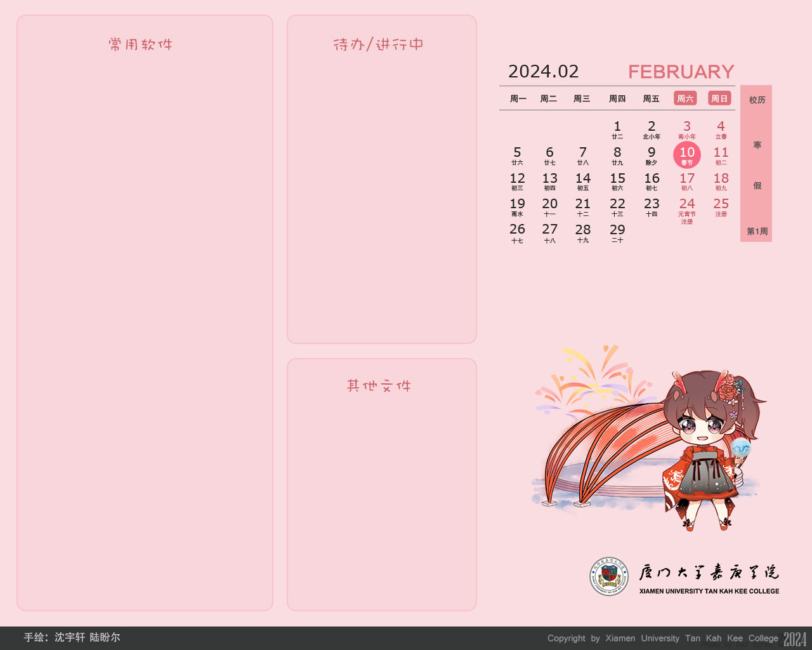Click the 其他文件 panel title

[379, 386]
